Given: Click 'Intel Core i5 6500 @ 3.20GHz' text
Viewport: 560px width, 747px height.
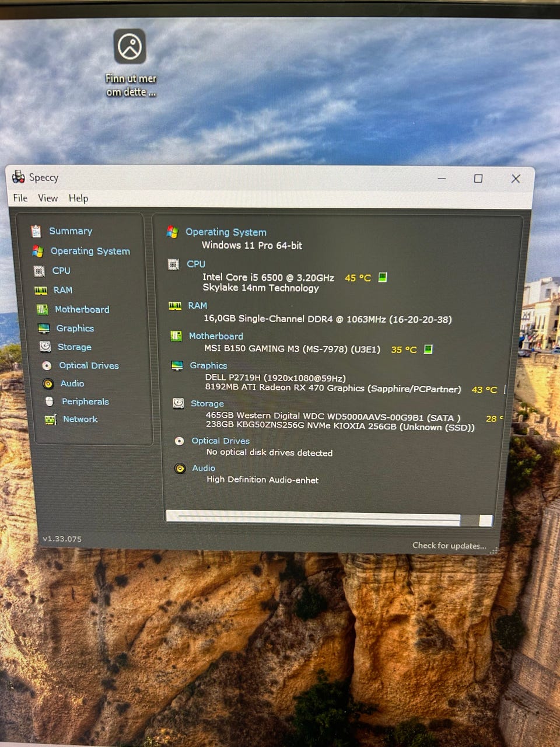Looking at the screenshot, I should pyautogui.click(x=268, y=278).
